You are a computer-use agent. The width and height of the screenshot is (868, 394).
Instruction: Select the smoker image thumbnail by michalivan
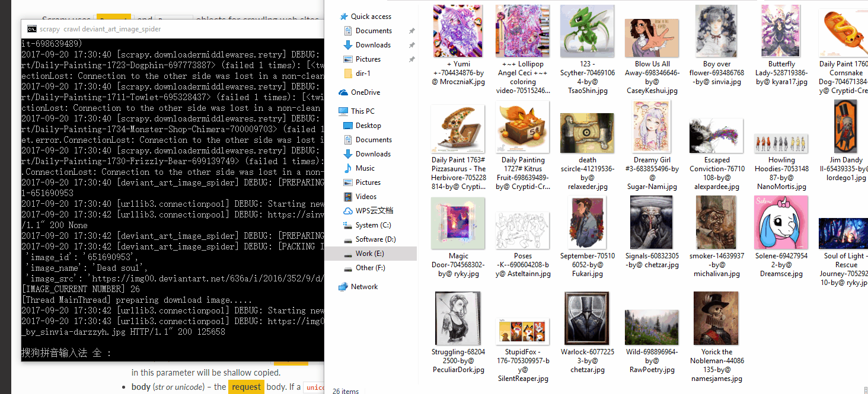click(717, 223)
